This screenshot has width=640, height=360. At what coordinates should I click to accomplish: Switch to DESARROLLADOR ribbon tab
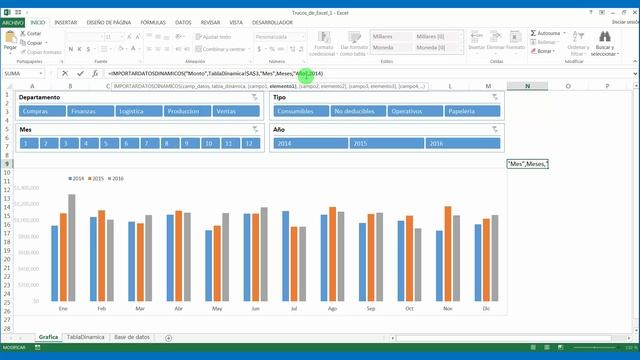pos(272,22)
